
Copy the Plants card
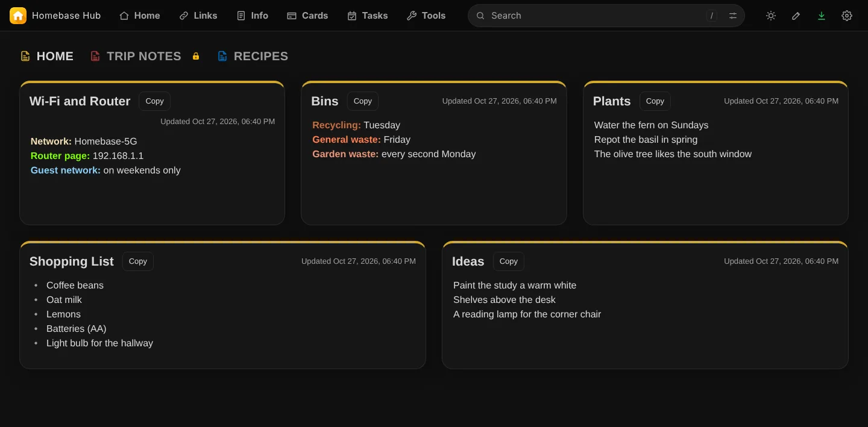pyautogui.click(x=655, y=101)
